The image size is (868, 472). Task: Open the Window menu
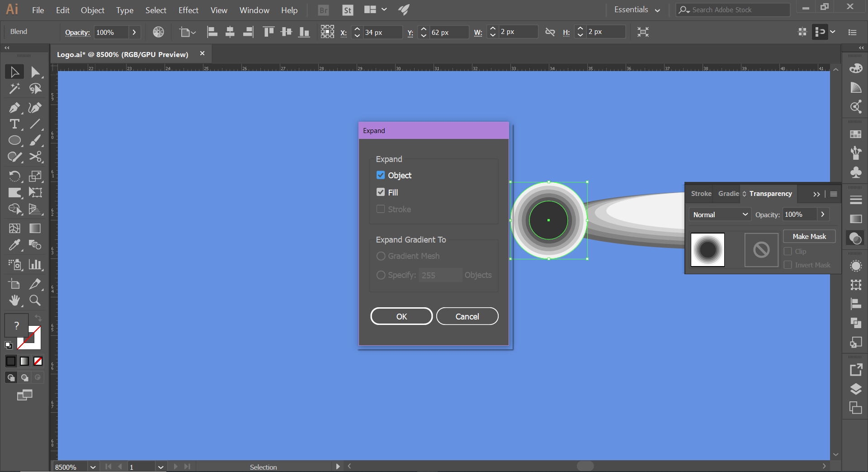tap(255, 10)
